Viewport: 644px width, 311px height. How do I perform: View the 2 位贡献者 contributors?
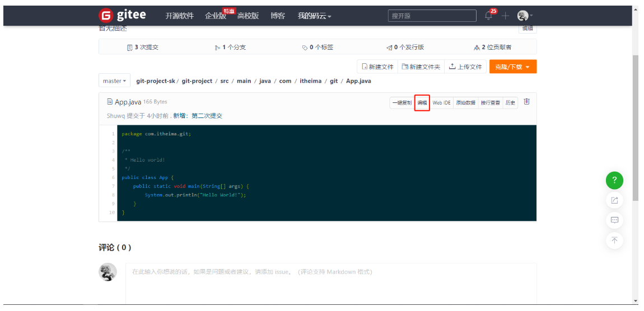pyautogui.click(x=492, y=47)
